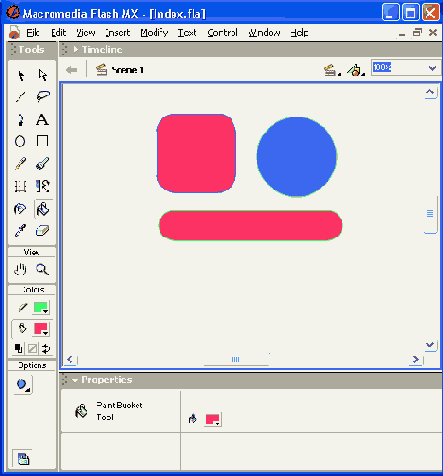
Task: Select the Subselection tool
Action: pyautogui.click(x=42, y=76)
